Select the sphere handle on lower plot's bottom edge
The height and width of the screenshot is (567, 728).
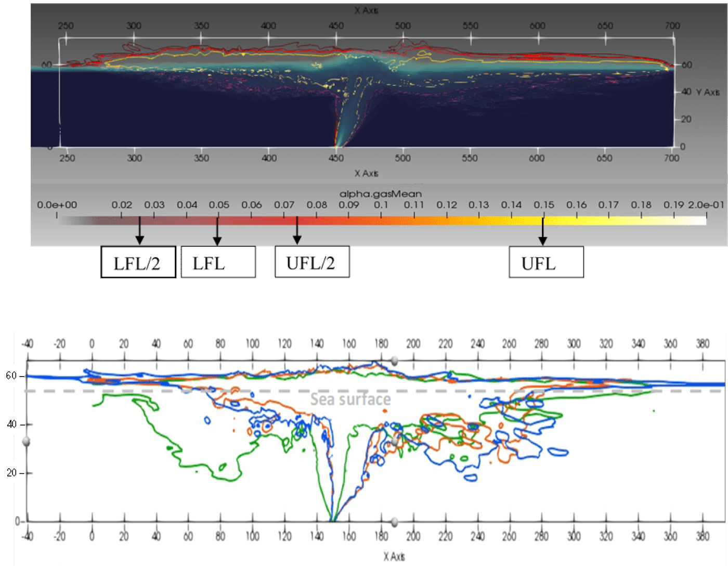click(x=395, y=522)
